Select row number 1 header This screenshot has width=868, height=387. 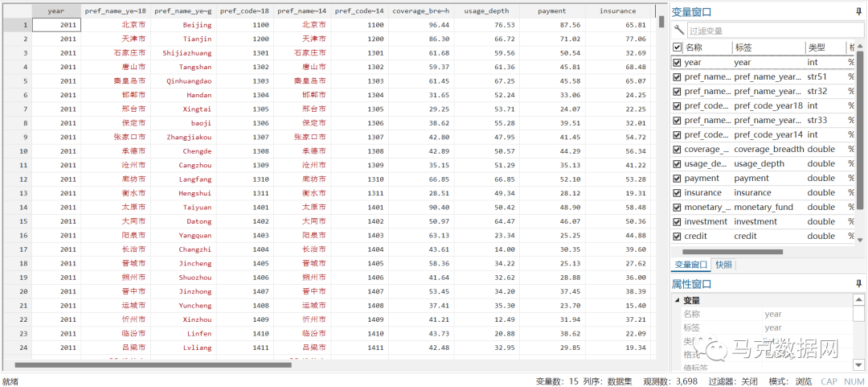(x=16, y=25)
